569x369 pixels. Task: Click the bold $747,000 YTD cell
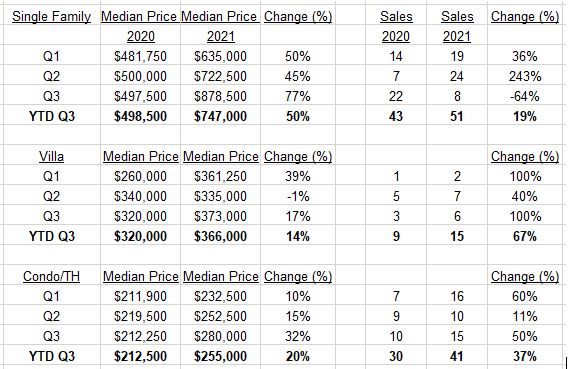tap(220, 116)
